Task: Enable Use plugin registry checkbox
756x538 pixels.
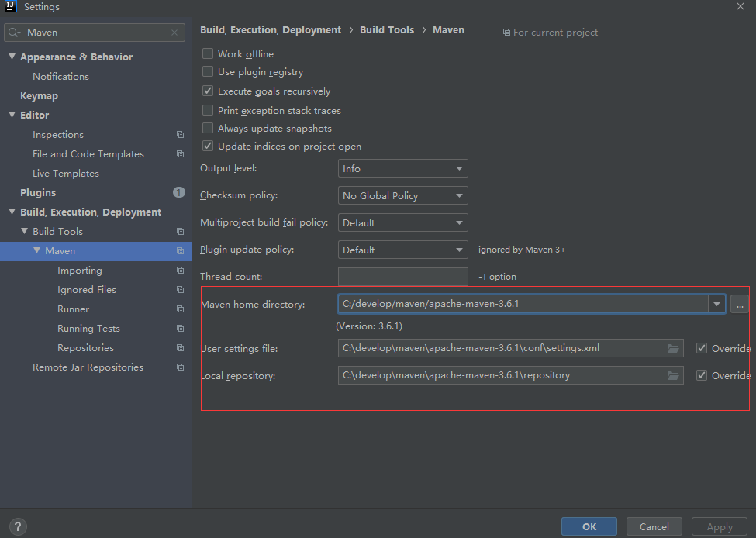Action: pos(208,71)
